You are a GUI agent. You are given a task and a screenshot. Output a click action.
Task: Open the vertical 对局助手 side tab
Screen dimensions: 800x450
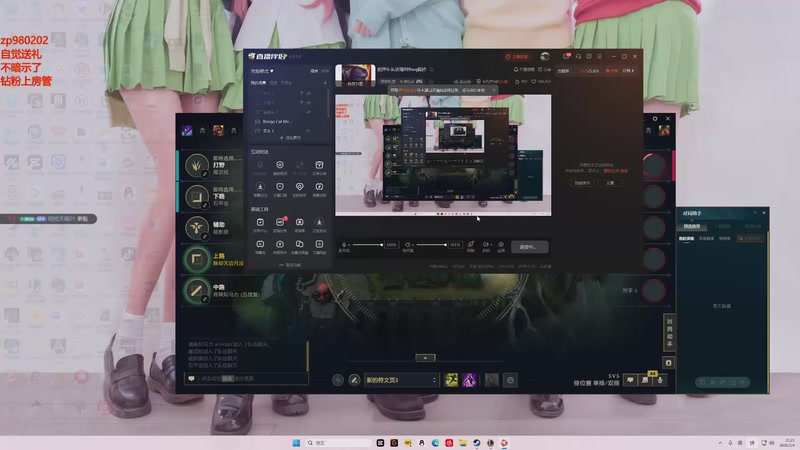(669, 333)
